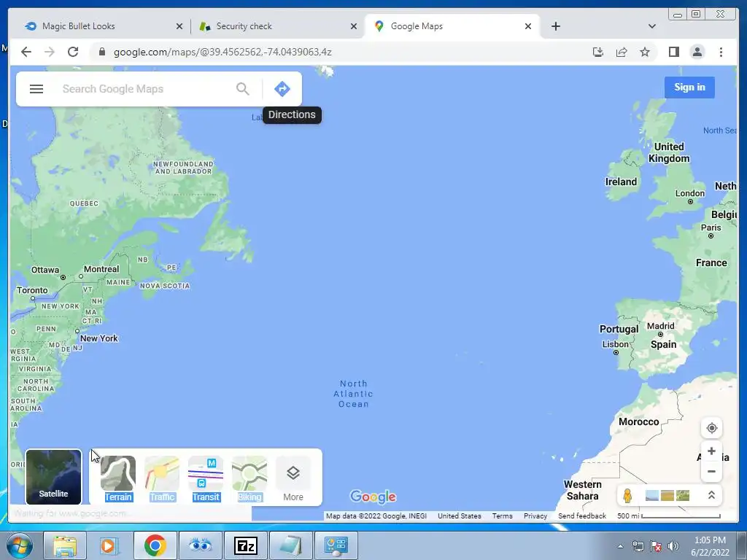The height and width of the screenshot is (560, 747).
Task: Show hidden system tray icons
Action: coord(620,546)
